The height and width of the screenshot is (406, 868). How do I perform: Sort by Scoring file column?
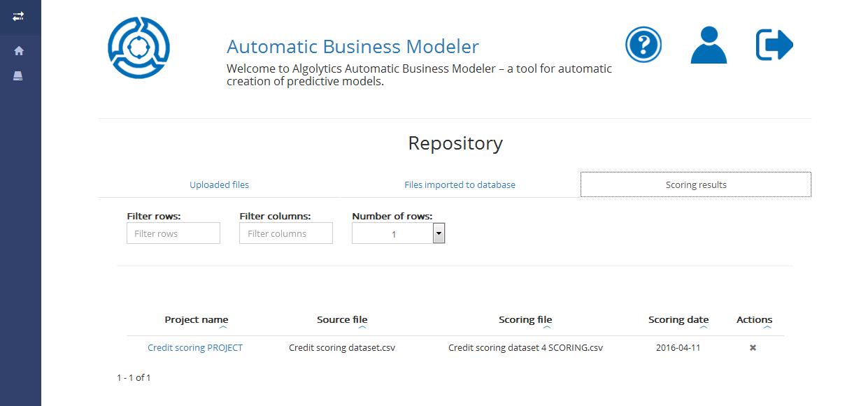point(525,320)
